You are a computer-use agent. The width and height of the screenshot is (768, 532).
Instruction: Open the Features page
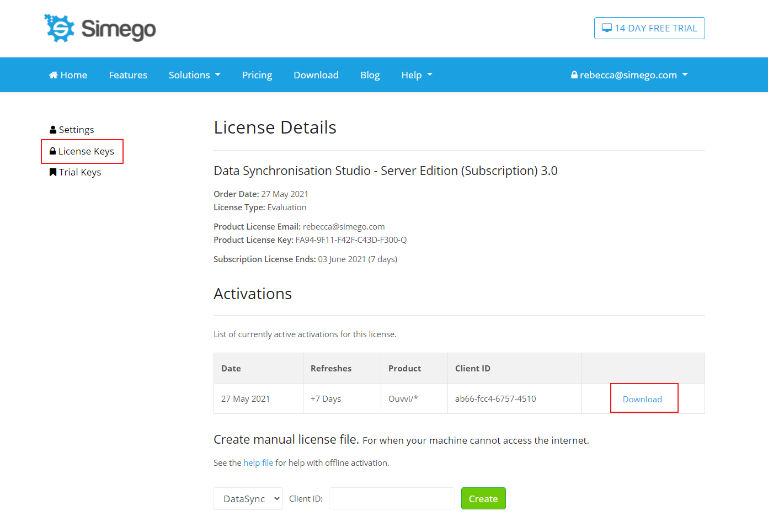point(128,75)
